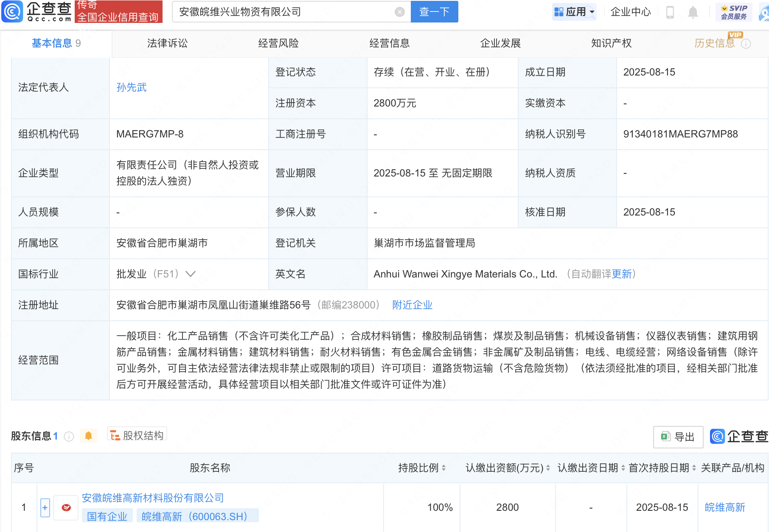Sort by 认缴出资日期 column
Image resolution: width=769 pixels, height=532 pixels.
[623, 468]
